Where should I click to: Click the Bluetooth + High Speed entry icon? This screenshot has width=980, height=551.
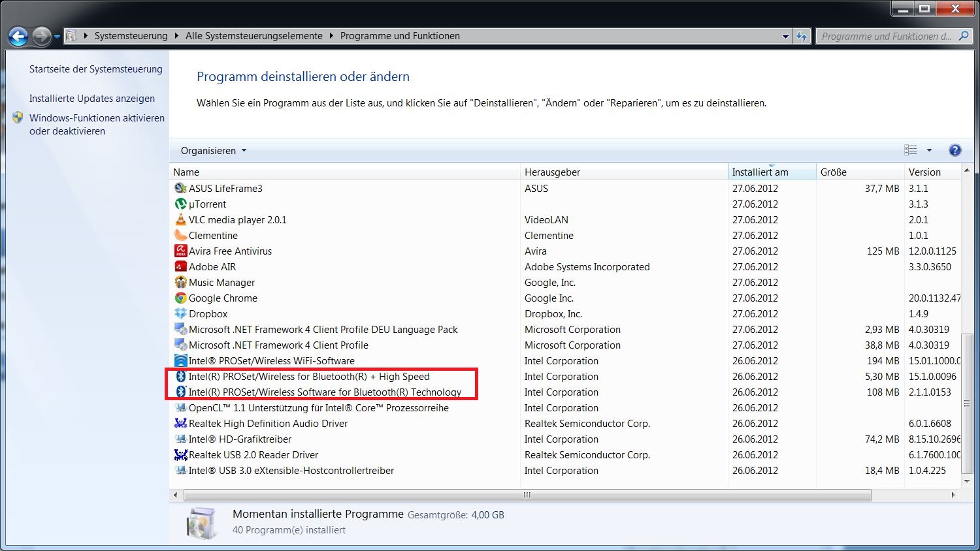pos(181,376)
